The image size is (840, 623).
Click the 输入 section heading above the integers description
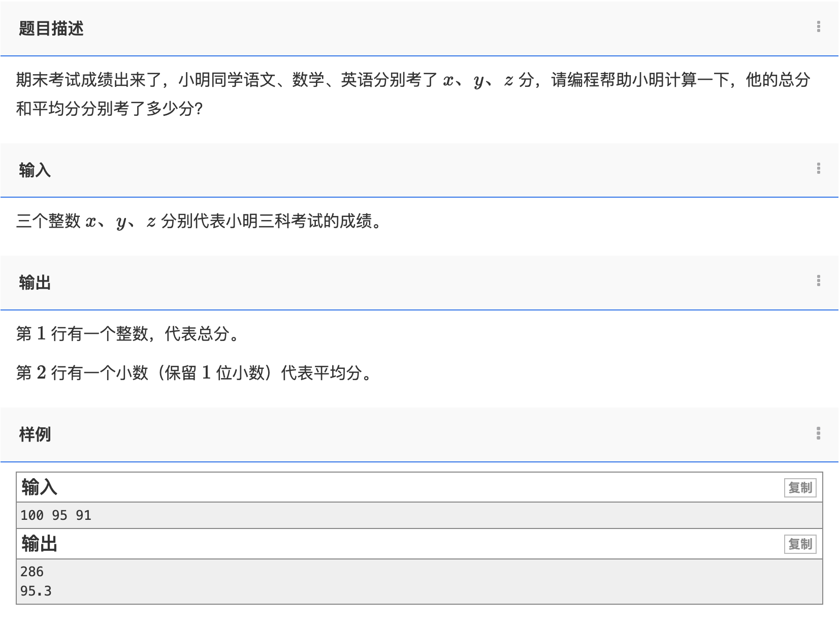pyautogui.click(x=35, y=170)
